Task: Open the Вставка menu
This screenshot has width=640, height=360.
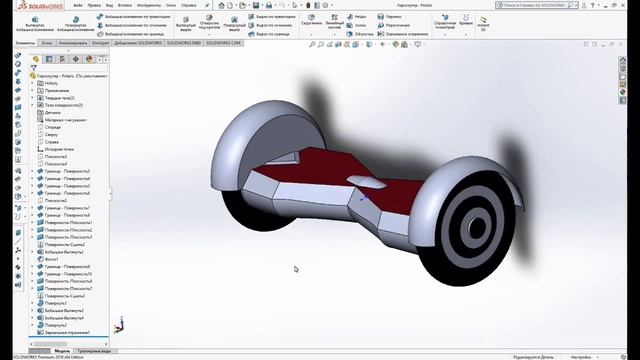Action: click(125, 6)
